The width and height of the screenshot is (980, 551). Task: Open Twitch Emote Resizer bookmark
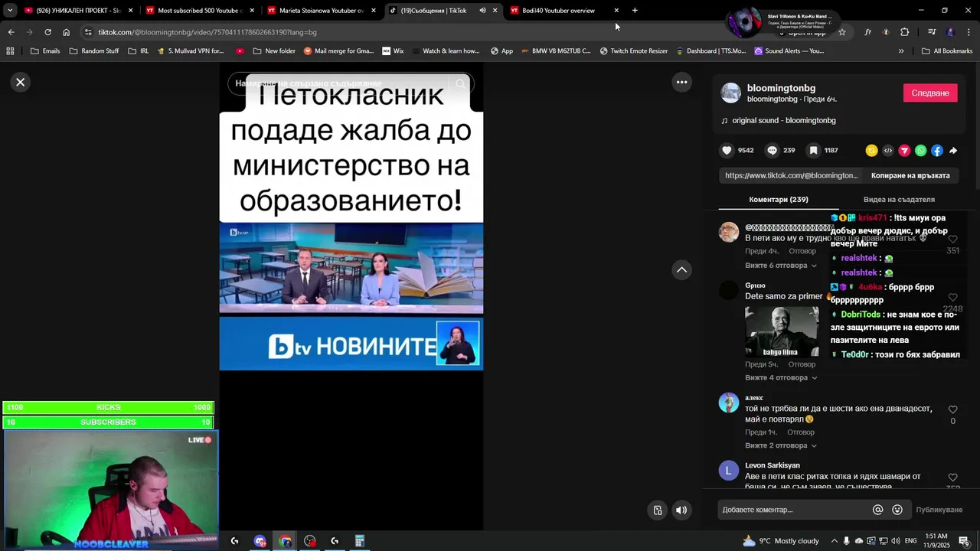(x=633, y=51)
